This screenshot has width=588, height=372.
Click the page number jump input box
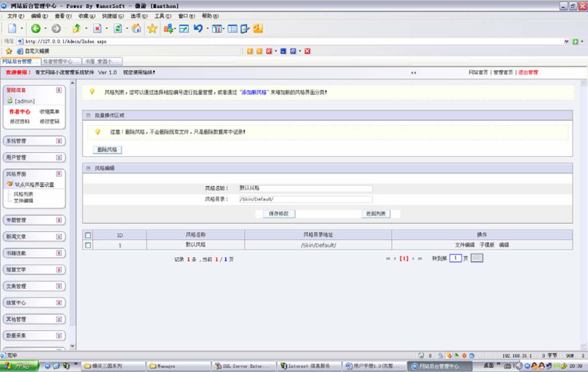point(455,258)
